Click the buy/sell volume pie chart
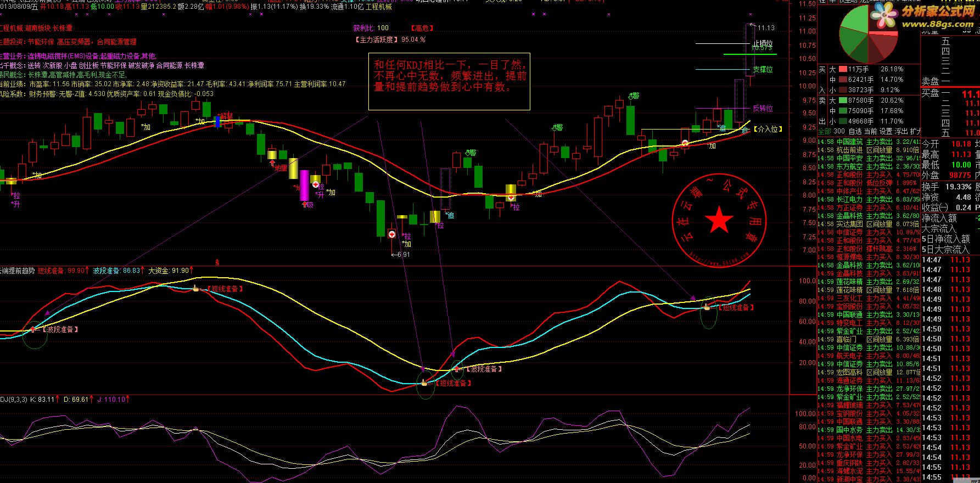This screenshot has height=483, width=980. tap(869, 34)
